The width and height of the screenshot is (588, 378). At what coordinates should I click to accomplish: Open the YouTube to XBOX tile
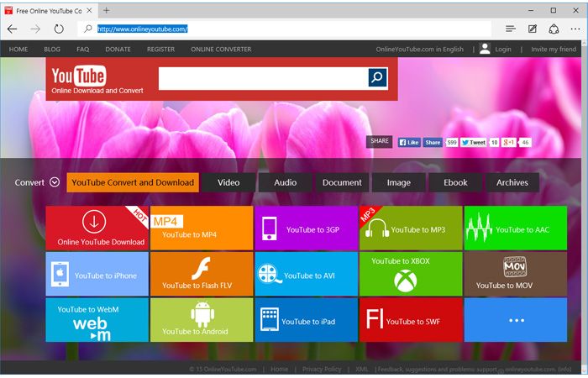411,274
